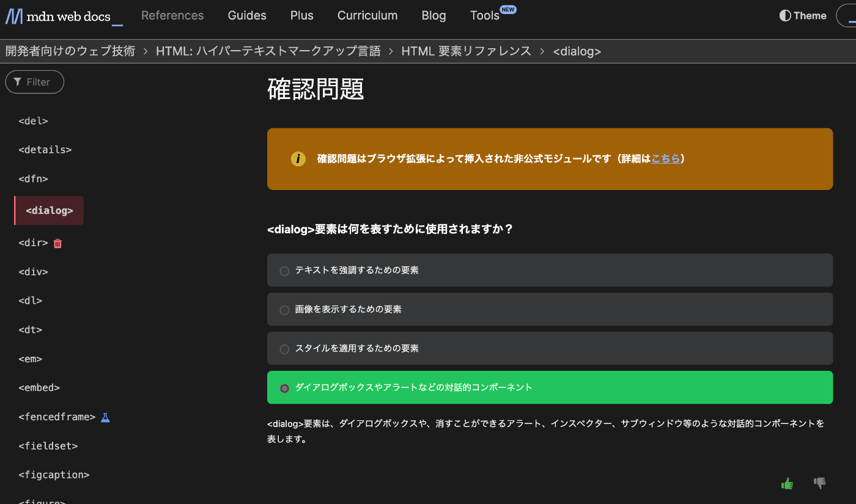The width and height of the screenshot is (856, 504).
Task: Open the <del> sidebar entry
Action: [33, 121]
